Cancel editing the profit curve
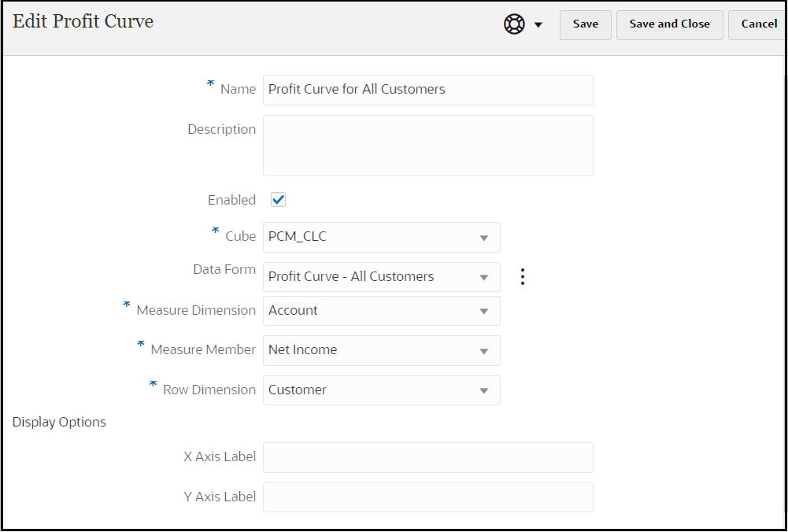Screen dimensions: 788x532 tap(758, 24)
